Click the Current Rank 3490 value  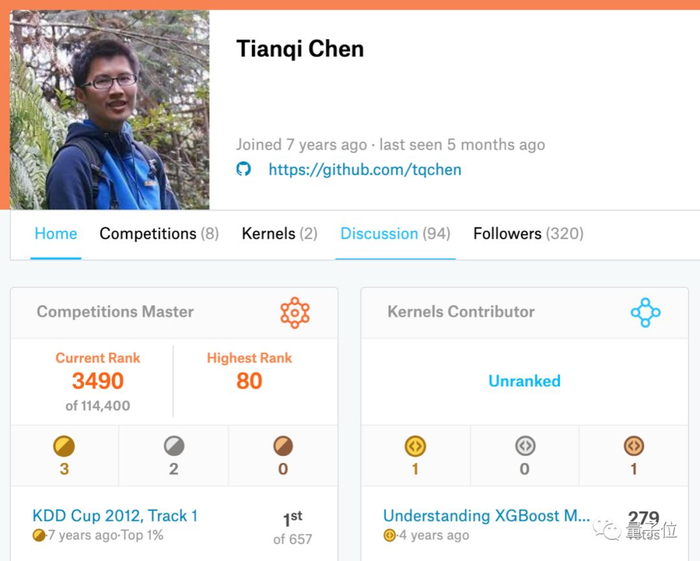coord(98,381)
